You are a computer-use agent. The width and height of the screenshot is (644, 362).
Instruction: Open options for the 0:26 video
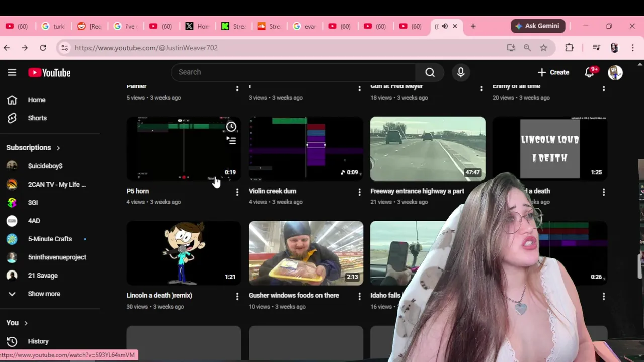[x=604, y=297]
